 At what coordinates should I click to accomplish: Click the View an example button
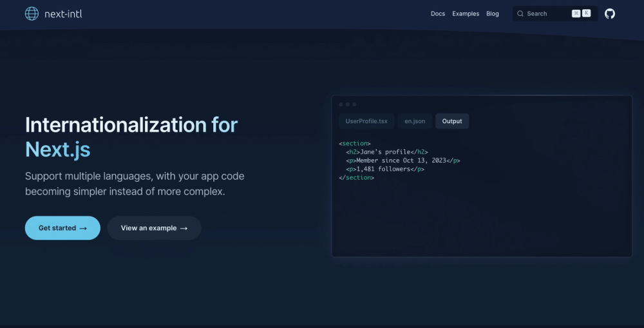(154, 227)
